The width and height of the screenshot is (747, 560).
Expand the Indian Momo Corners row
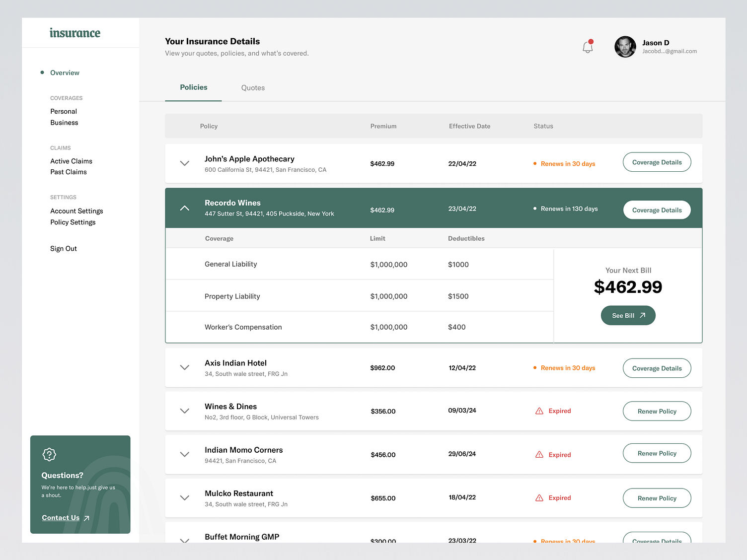184,454
